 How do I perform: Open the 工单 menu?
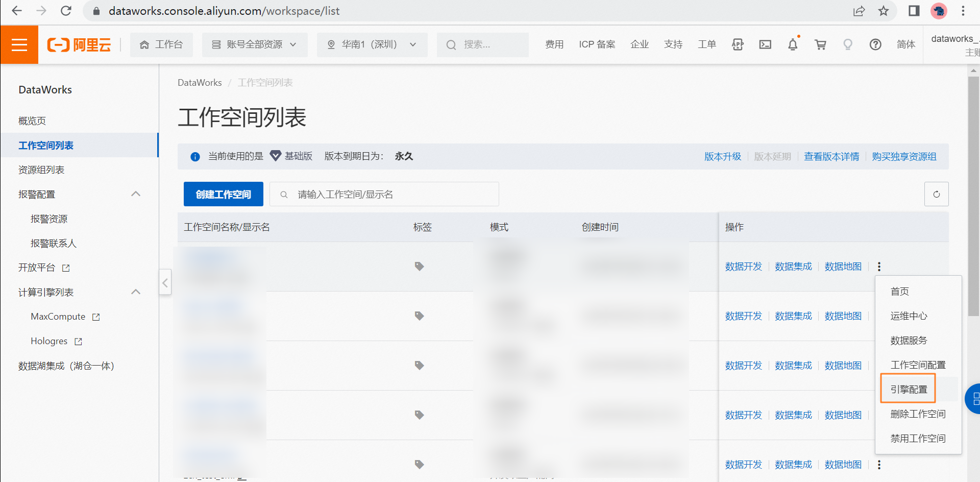point(707,45)
